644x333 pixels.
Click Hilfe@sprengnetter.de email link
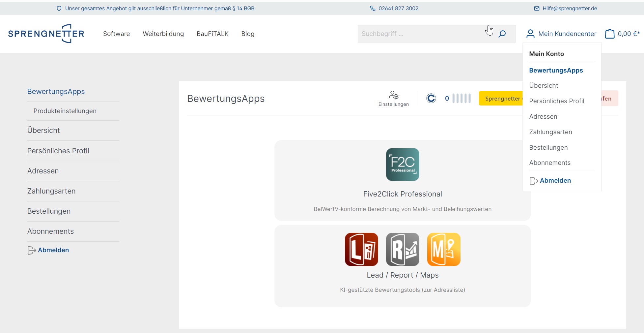point(570,8)
